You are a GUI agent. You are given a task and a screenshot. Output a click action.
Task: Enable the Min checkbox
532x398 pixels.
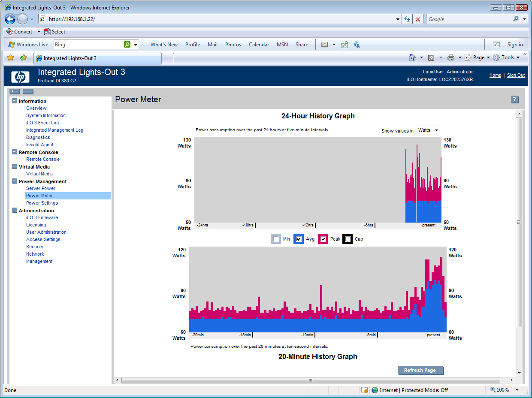[276, 239]
